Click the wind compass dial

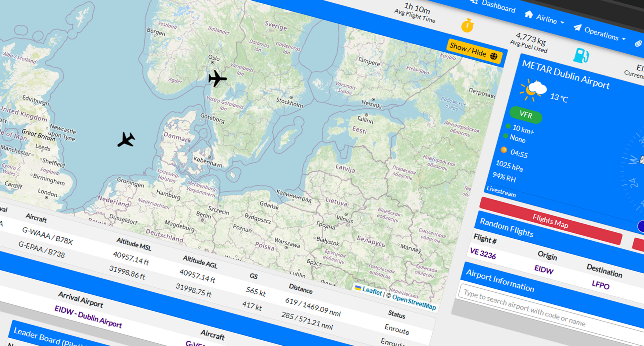632,171
